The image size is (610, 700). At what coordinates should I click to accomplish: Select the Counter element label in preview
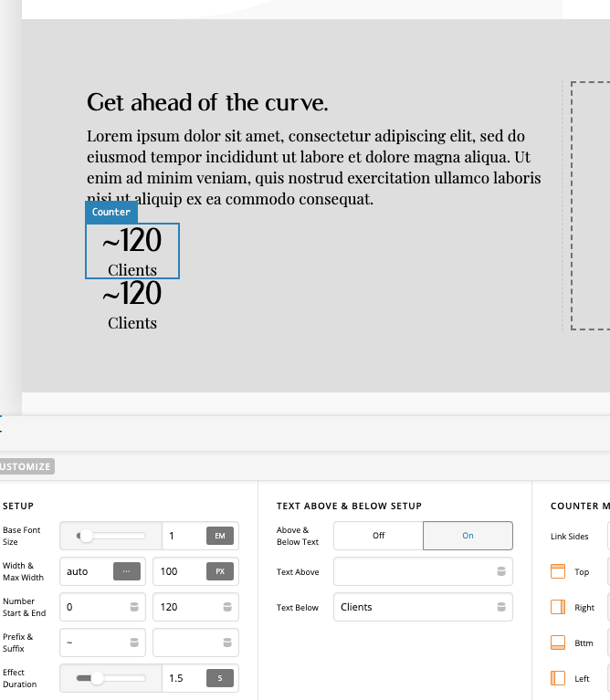[111, 212]
